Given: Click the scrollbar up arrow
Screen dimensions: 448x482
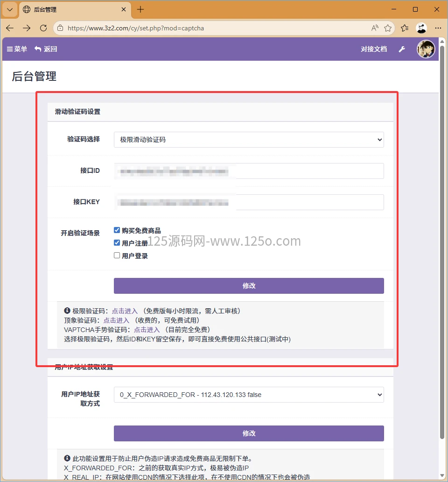Looking at the screenshot, I should tap(442, 41).
